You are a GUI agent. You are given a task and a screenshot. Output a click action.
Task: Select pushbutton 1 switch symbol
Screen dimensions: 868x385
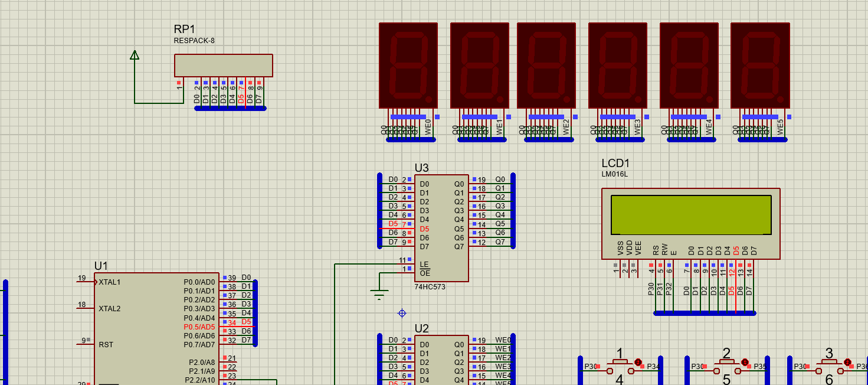click(x=620, y=366)
